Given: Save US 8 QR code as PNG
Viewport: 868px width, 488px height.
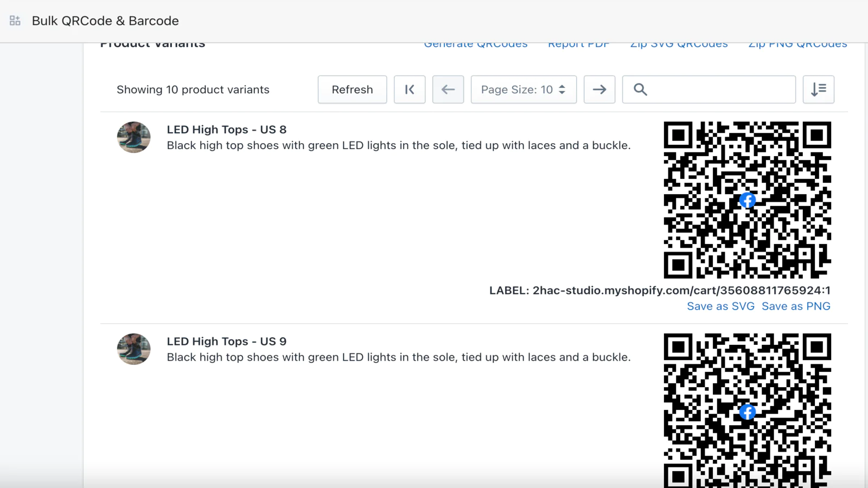Looking at the screenshot, I should coord(796,306).
